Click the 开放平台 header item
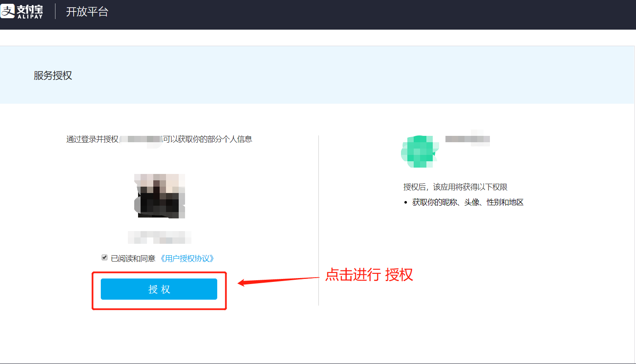This screenshot has height=364, width=636. [x=86, y=11]
